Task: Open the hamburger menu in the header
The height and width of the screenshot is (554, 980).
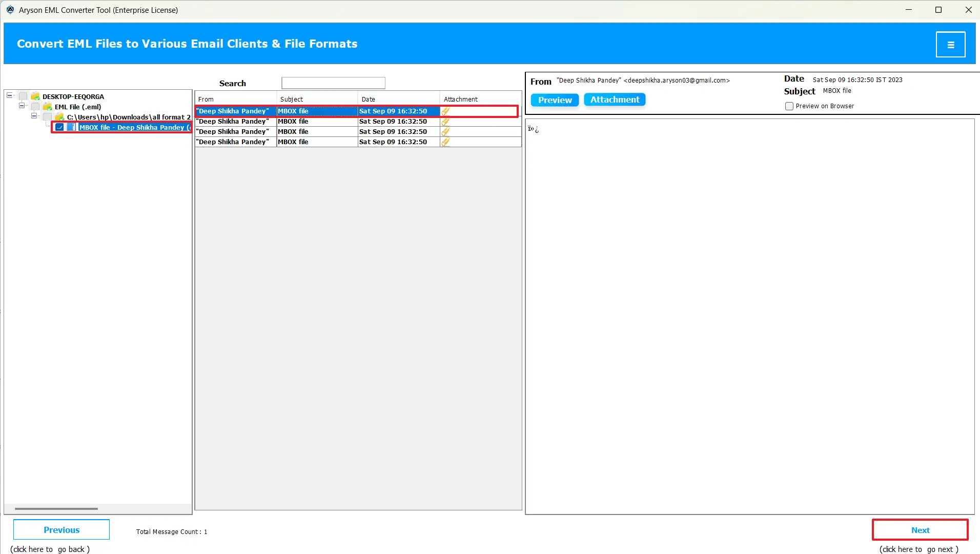Action: click(951, 44)
